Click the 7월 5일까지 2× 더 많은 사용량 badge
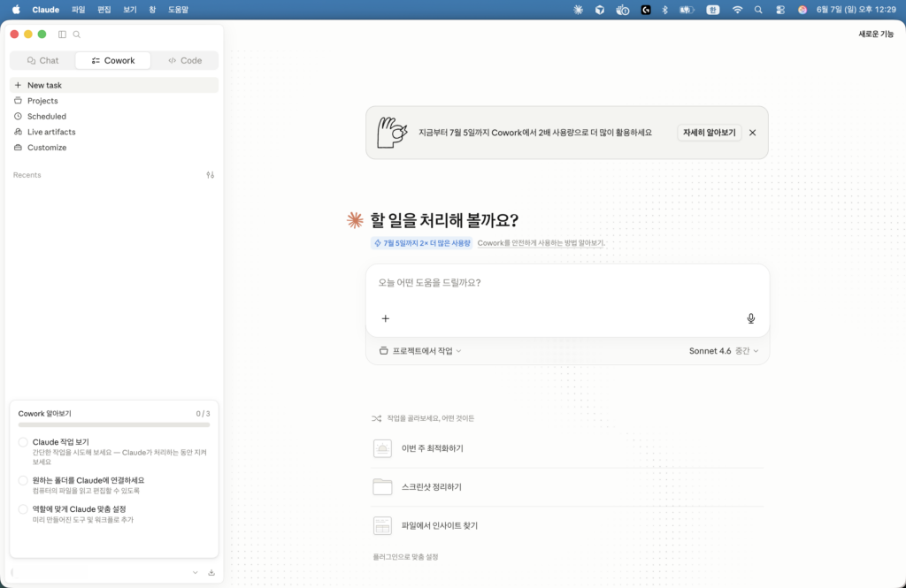 coord(422,243)
